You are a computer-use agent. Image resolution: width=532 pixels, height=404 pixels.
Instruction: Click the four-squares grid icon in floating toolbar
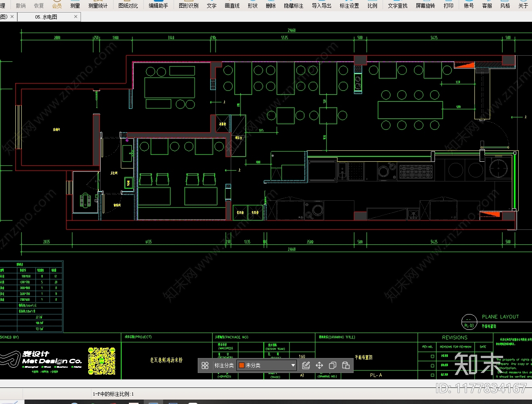coord(205,365)
